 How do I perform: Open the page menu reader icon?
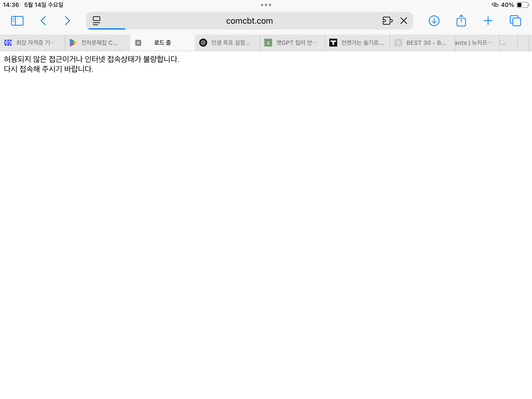pos(96,21)
